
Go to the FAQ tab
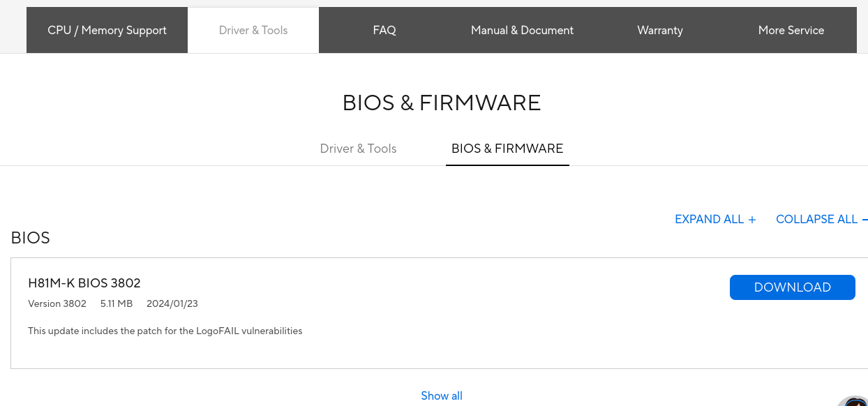[384, 30]
